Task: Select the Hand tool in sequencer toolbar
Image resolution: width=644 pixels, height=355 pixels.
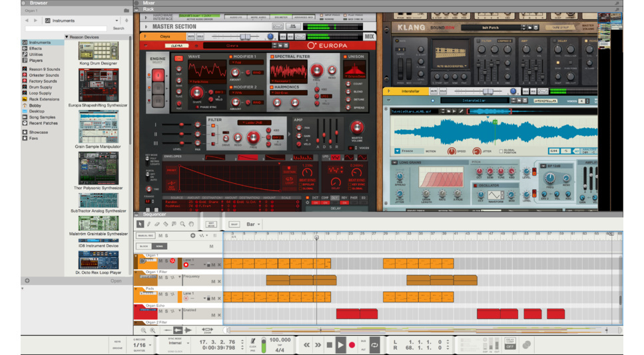Action: (191, 224)
